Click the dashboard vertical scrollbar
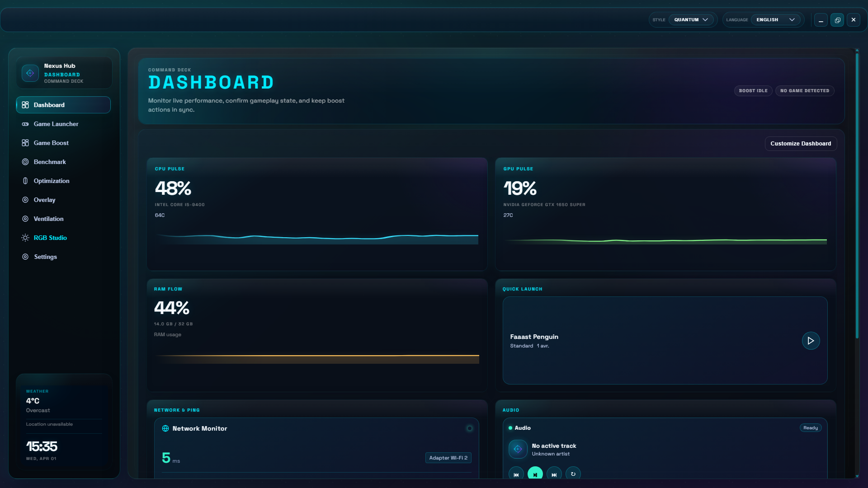This screenshot has width=868, height=488. (857, 194)
